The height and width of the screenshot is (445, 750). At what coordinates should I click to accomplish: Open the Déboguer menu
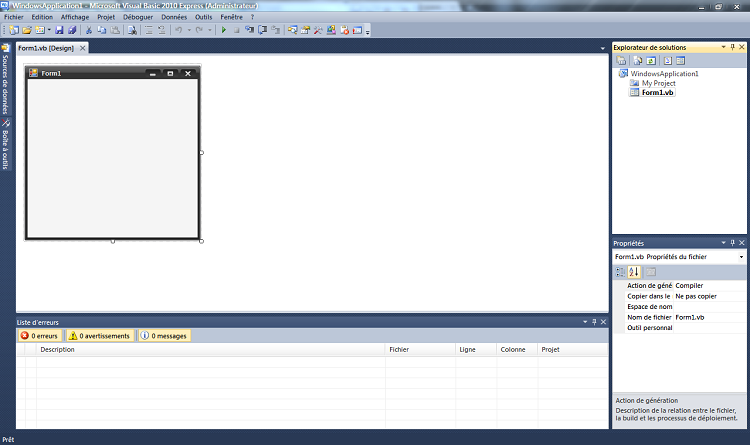click(x=138, y=17)
